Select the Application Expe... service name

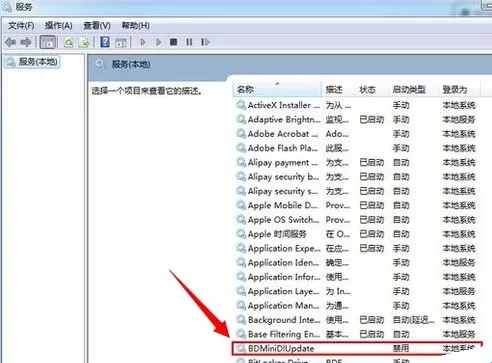[284, 249]
